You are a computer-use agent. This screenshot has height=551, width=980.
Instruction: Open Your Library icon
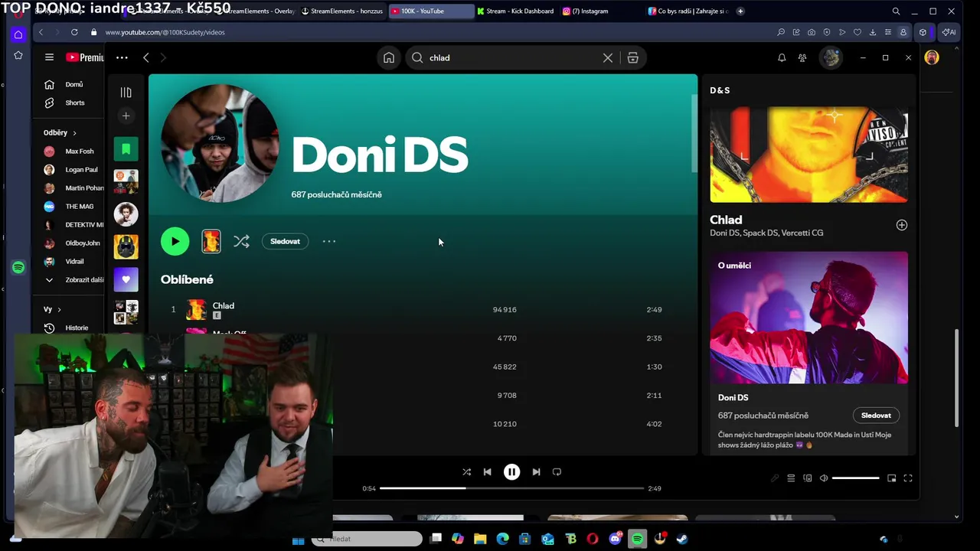(126, 93)
